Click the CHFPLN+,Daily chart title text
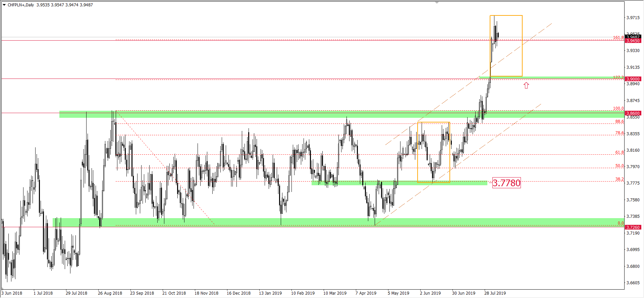 [21, 5]
